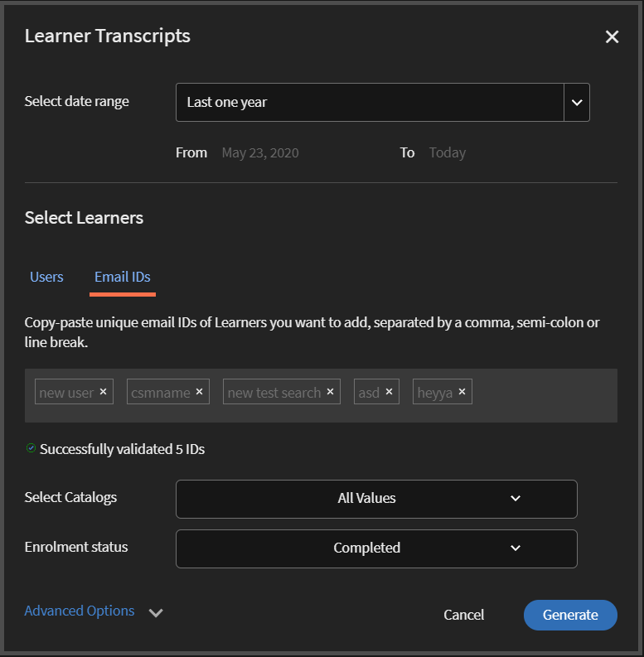This screenshot has width=644, height=657.
Task: Remove the 'asd' email tag
Action: pos(389,392)
